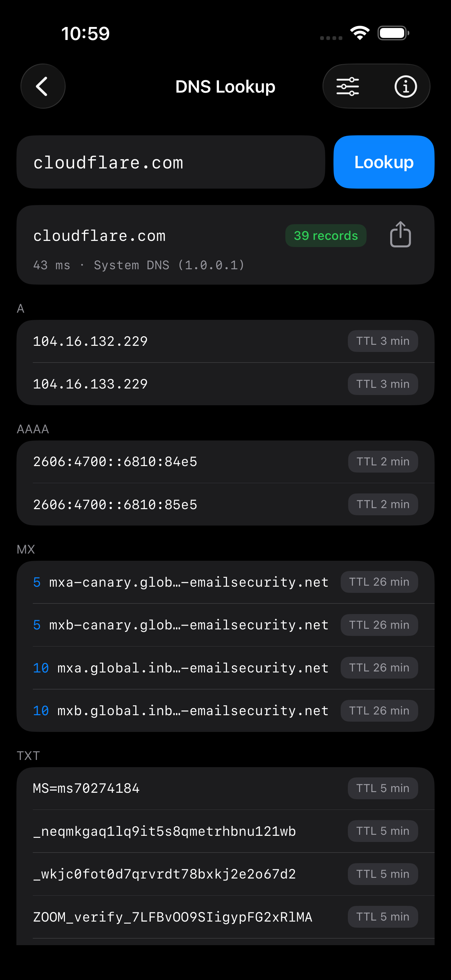
Task: Select the A record 104.16.133.229
Action: (x=225, y=384)
